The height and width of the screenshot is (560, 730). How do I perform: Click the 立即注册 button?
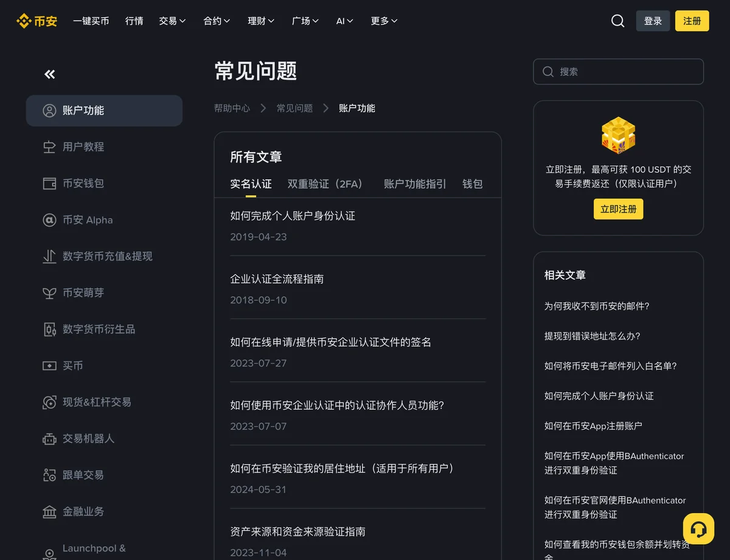point(618,209)
